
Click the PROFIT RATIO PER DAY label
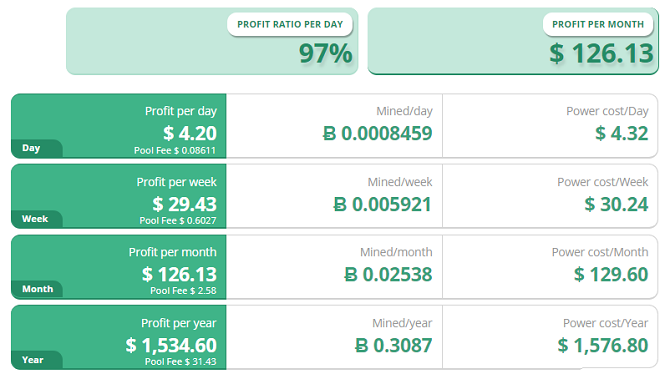[290, 24]
